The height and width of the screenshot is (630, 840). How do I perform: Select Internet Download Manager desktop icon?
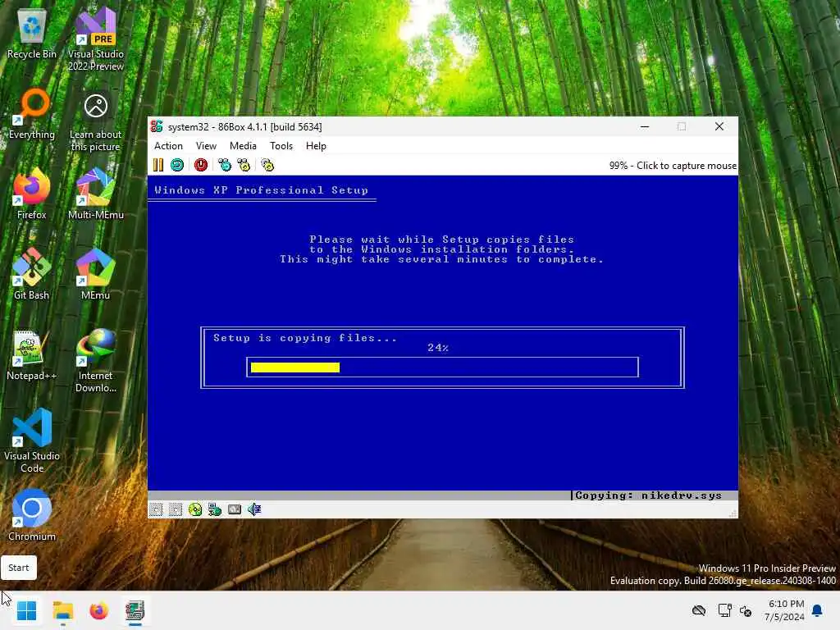[x=95, y=361]
